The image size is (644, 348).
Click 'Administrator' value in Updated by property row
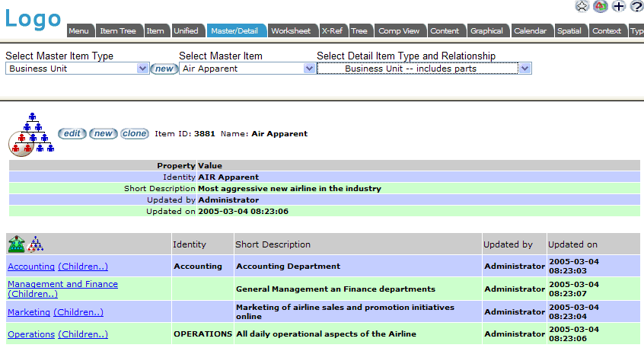point(228,200)
